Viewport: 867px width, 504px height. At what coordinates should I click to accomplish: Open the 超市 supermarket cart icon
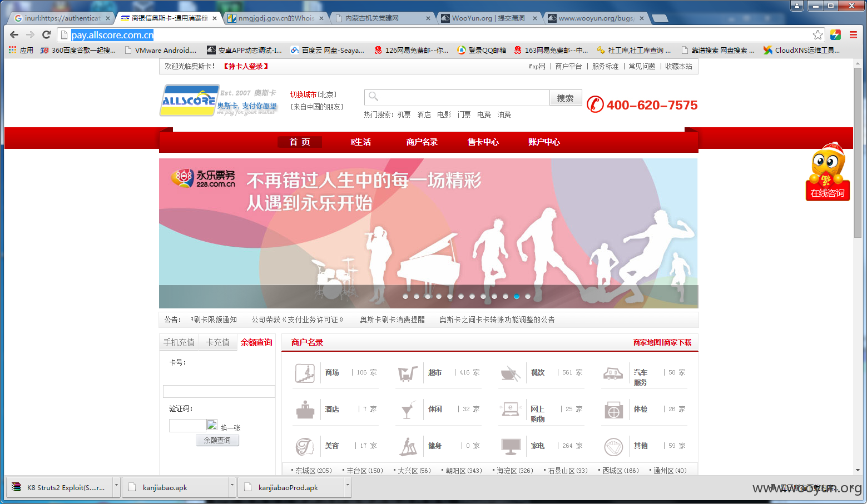coord(408,373)
